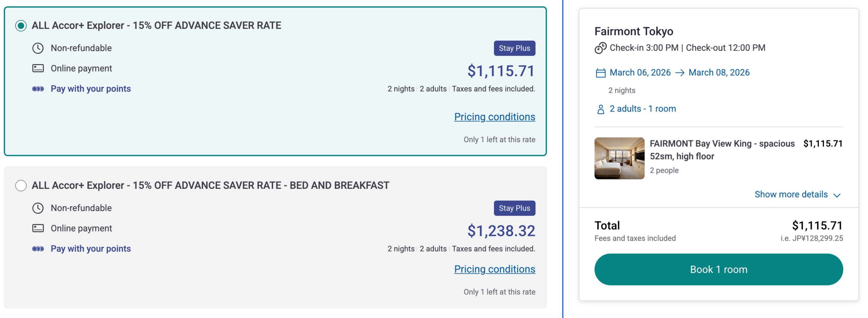Click the calendar icon beside March 06, 2026
Image resolution: width=868 pixels, height=318 pixels.
pyautogui.click(x=600, y=73)
